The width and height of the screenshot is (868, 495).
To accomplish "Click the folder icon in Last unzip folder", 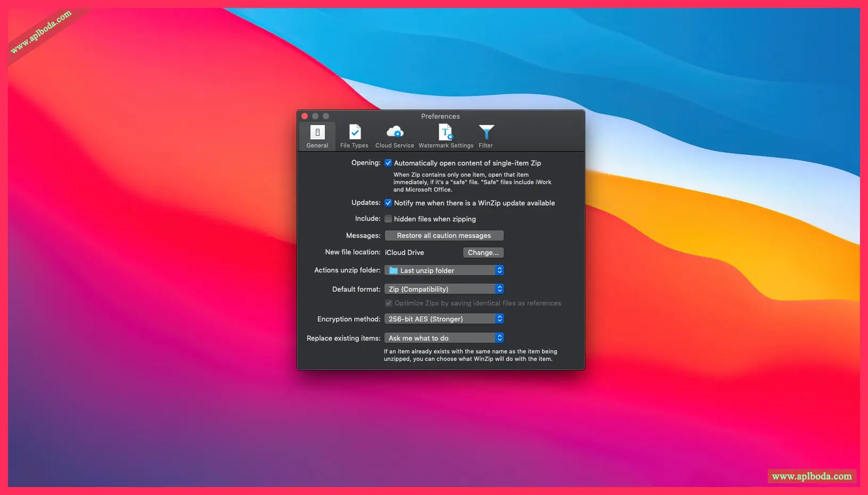I will [394, 270].
